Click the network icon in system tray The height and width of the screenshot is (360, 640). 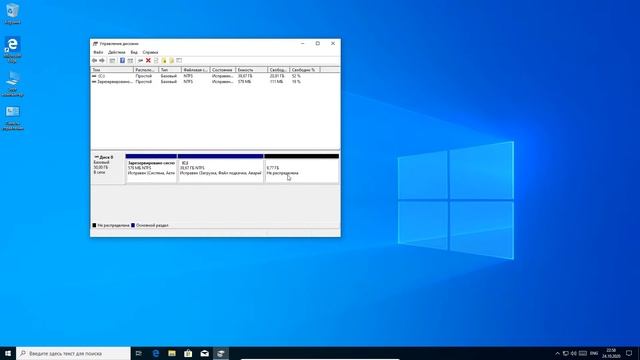(x=566, y=353)
